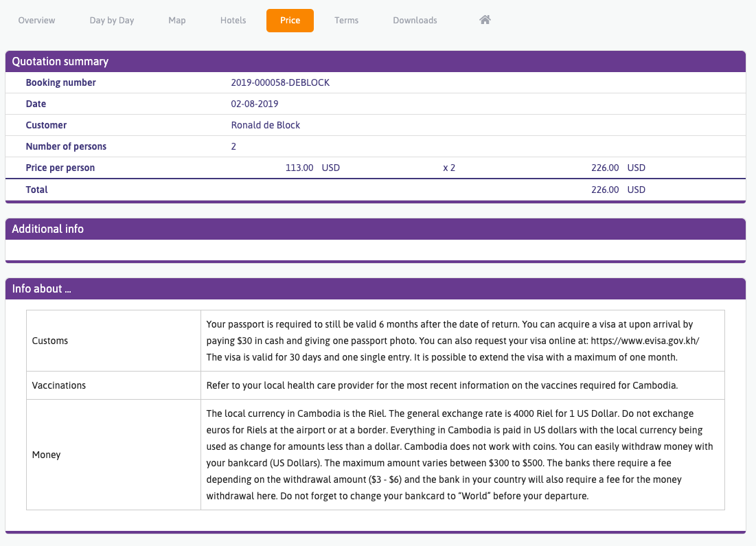Click the Money paragraph starting 'The local currency'
The height and width of the screenshot is (546, 756).
click(459, 455)
